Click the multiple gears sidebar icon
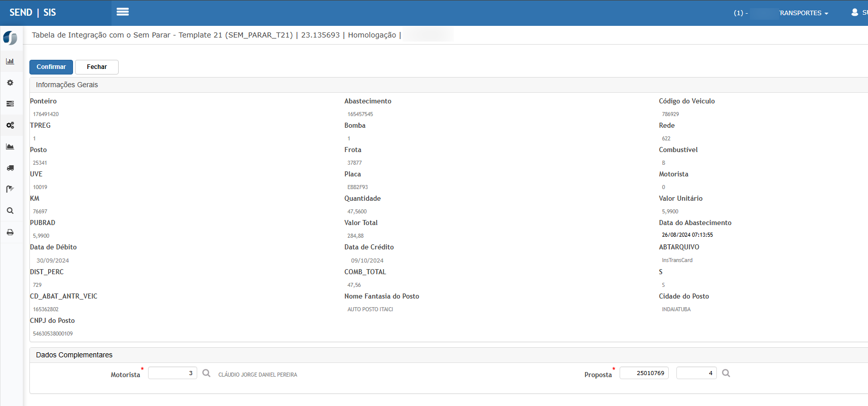 tap(10, 125)
